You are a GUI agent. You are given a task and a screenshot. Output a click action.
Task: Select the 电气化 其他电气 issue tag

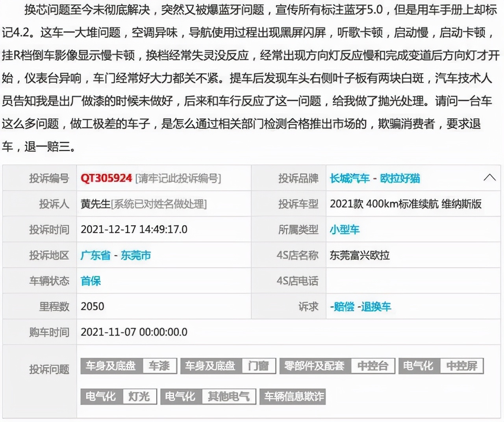(x=208, y=396)
